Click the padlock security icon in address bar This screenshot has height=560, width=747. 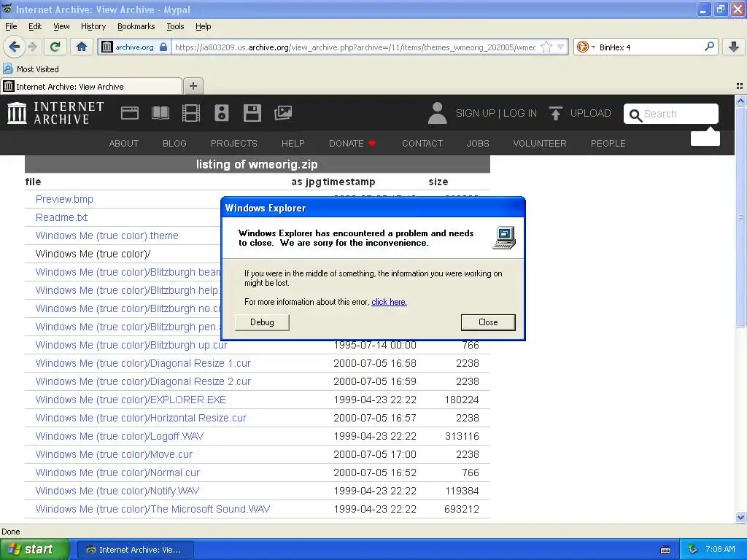[163, 47]
